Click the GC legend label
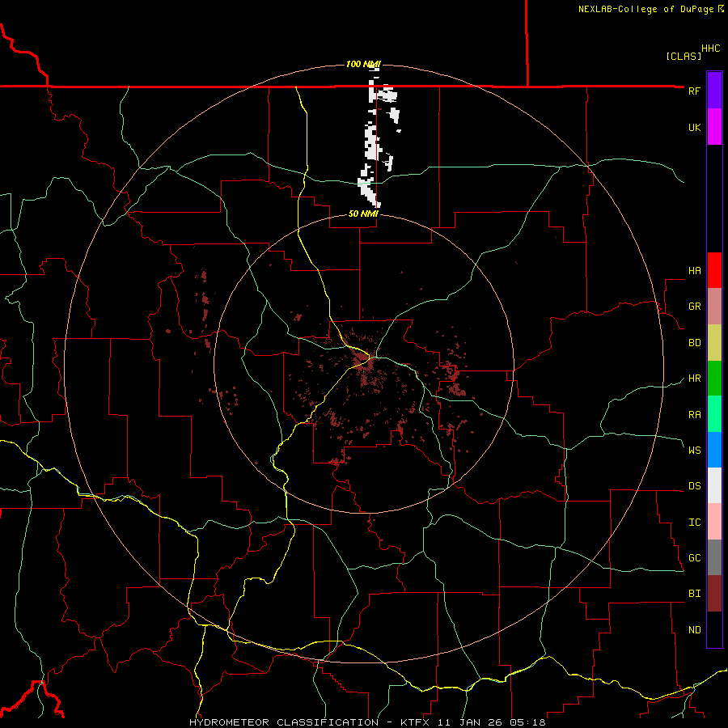 pyautogui.click(x=694, y=558)
